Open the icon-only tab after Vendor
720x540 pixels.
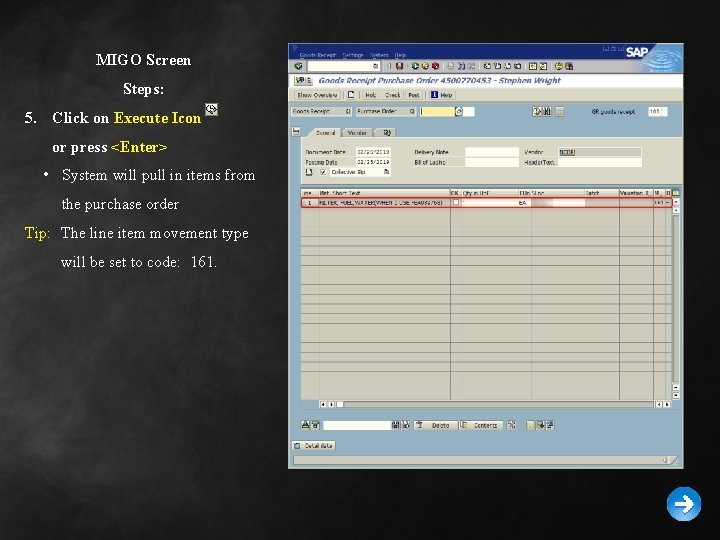click(387, 133)
